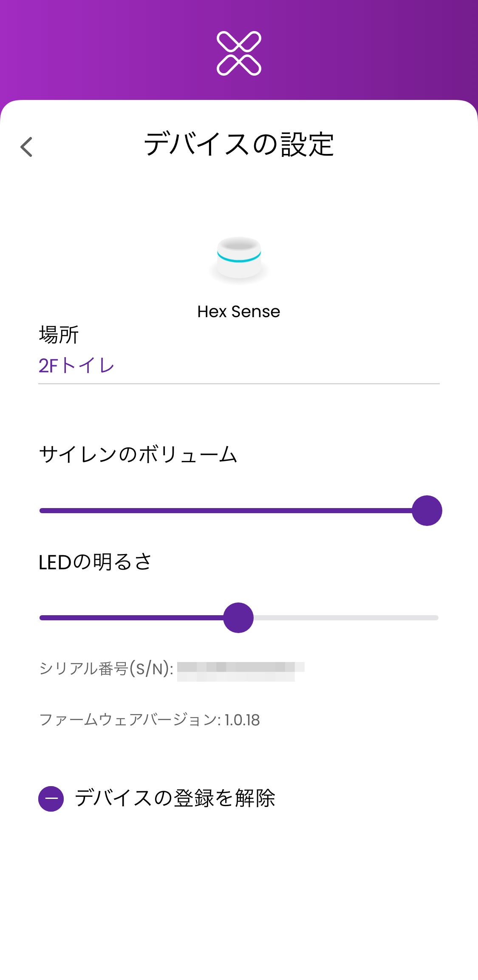This screenshot has height=980, width=478.
Task: Go back using the left chevron arrow
Action: point(26,147)
